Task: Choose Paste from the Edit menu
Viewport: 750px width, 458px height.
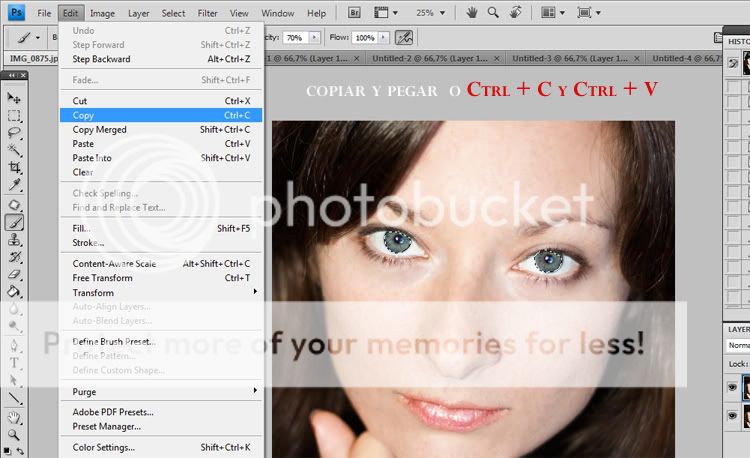Action: [x=161, y=143]
